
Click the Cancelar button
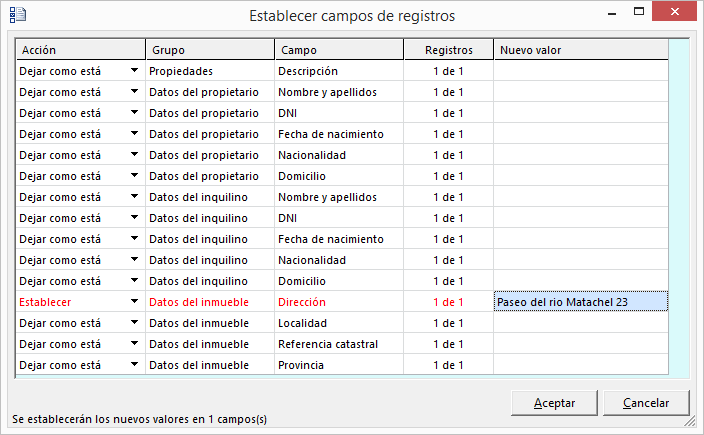click(x=646, y=403)
